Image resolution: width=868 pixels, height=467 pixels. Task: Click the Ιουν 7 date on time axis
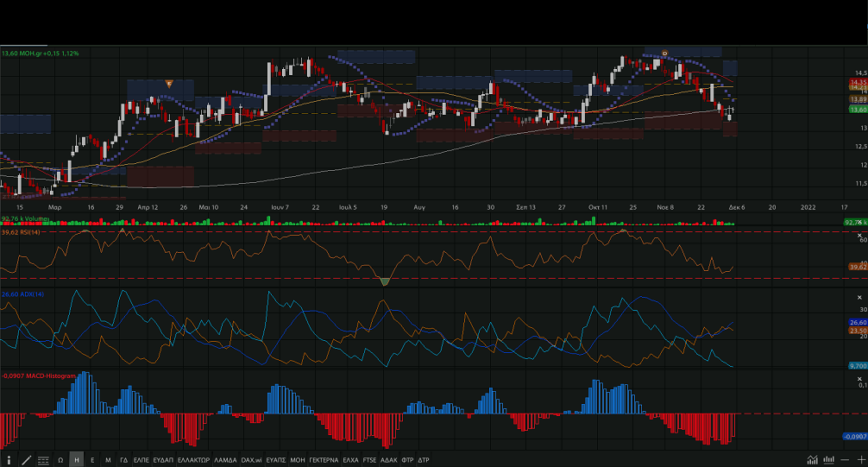click(280, 207)
